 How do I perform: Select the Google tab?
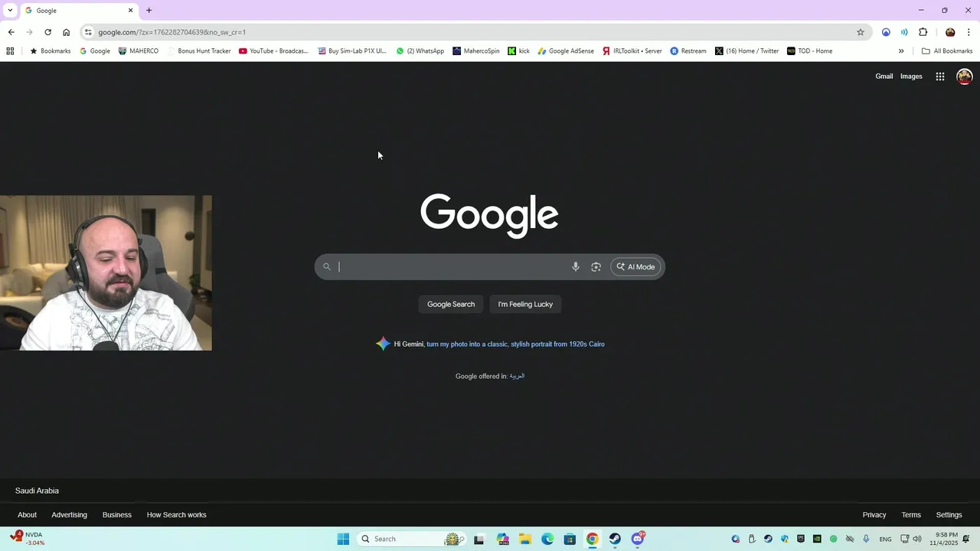point(80,11)
